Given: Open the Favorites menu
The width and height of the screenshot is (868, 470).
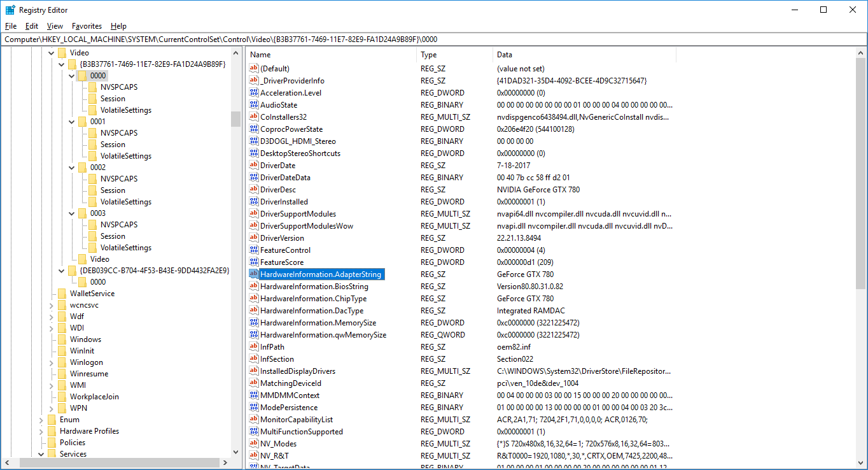Looking at the screenshot, I should (87, 26).
